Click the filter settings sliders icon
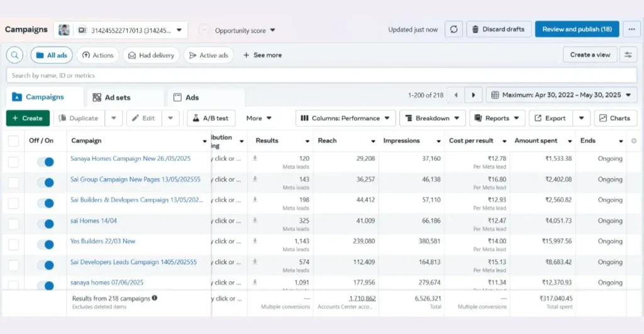This screenshot has width=644, height=334. click(628, 55)
